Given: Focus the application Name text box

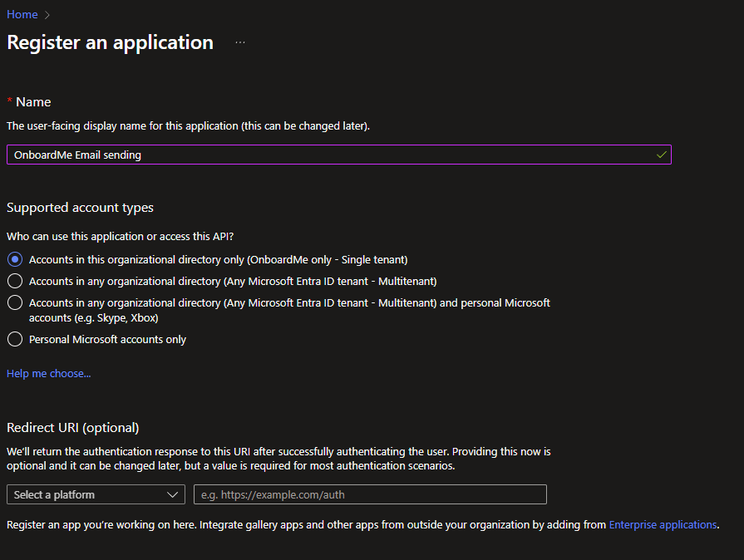Looking at the screenshot, I should 333,155.
